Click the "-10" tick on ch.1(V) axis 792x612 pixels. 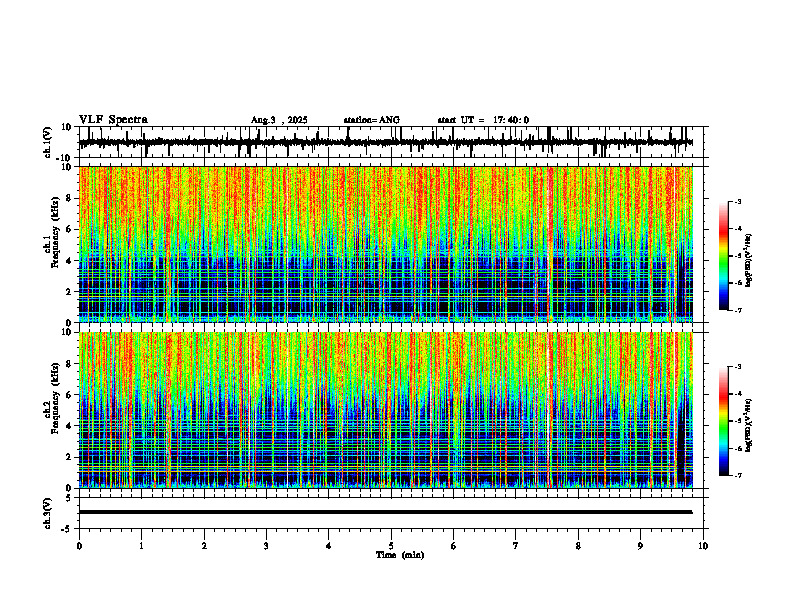65,158
